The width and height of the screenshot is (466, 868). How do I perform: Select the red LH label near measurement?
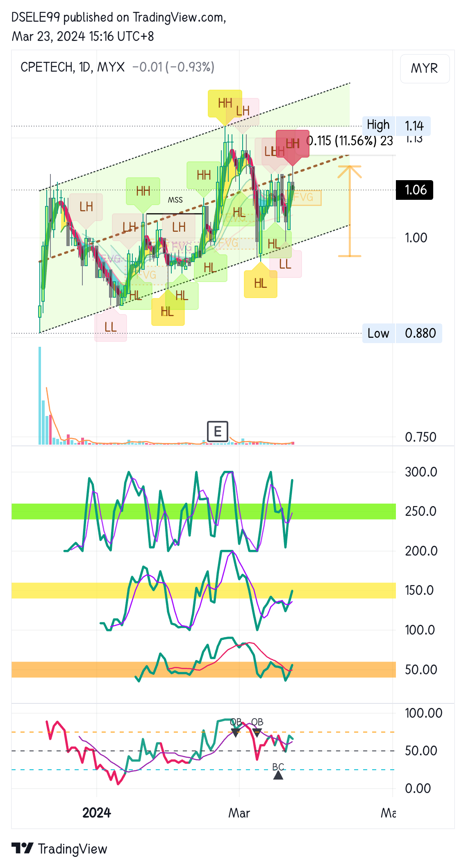tap(293, 143)
